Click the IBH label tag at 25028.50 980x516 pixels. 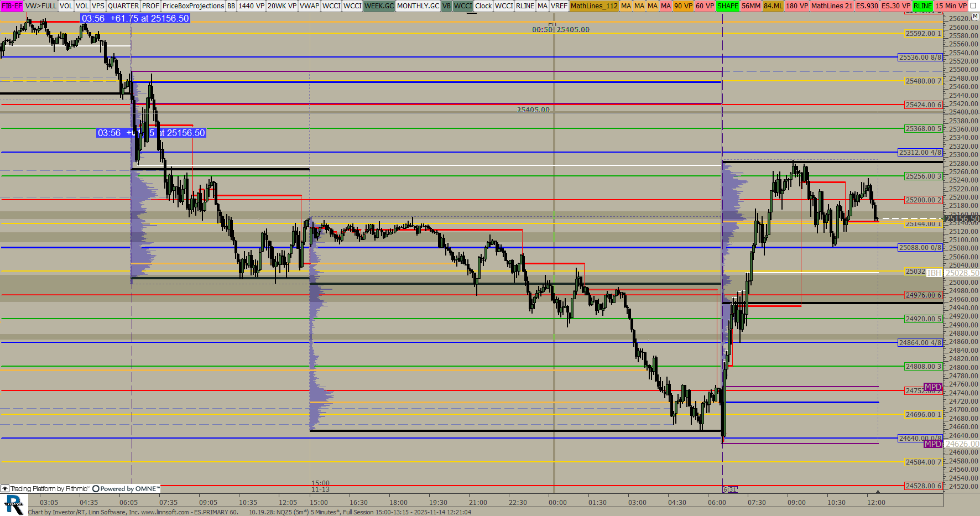click(x=934, y=273)
